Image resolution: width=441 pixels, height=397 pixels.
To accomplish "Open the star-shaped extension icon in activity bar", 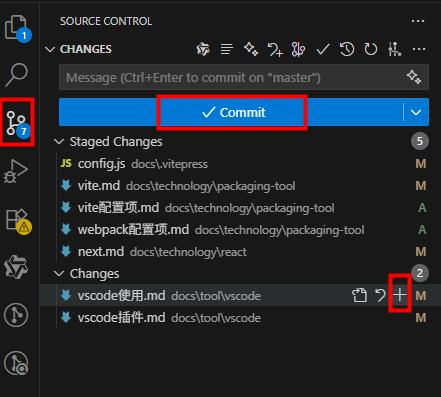I will (x=16, y=267).
